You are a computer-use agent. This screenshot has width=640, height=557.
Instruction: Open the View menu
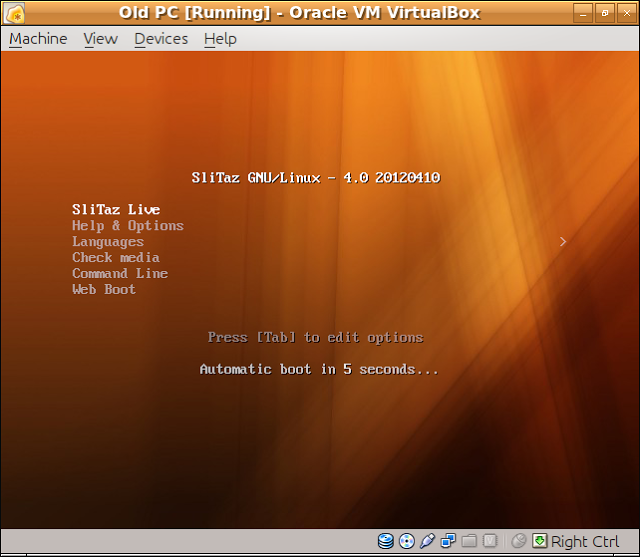(100, 39)
